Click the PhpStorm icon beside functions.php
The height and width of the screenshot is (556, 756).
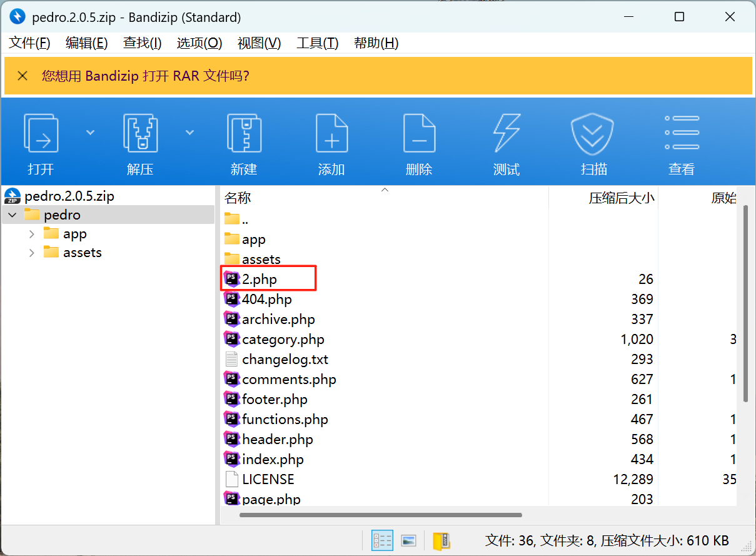(x=232, y=419)
